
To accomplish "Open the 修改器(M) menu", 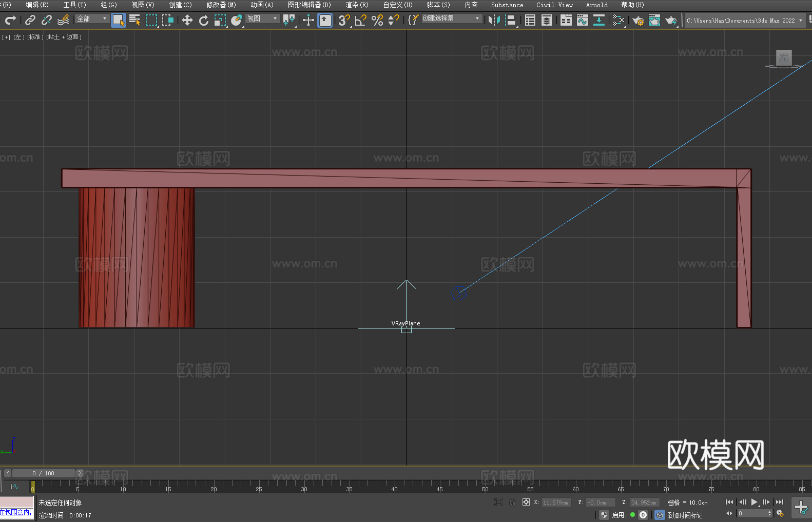I will (x=221, y=5).
